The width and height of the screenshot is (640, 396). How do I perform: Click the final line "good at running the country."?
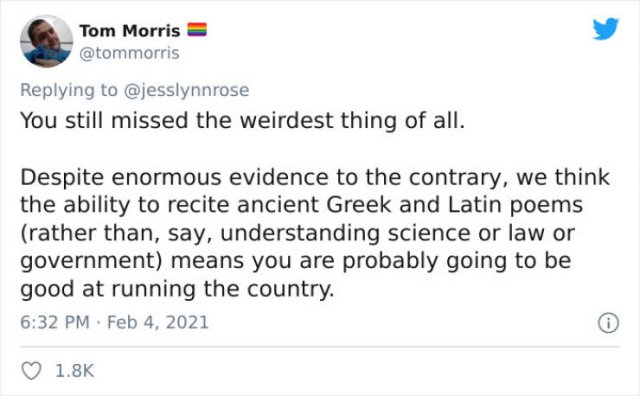point(178,289)
